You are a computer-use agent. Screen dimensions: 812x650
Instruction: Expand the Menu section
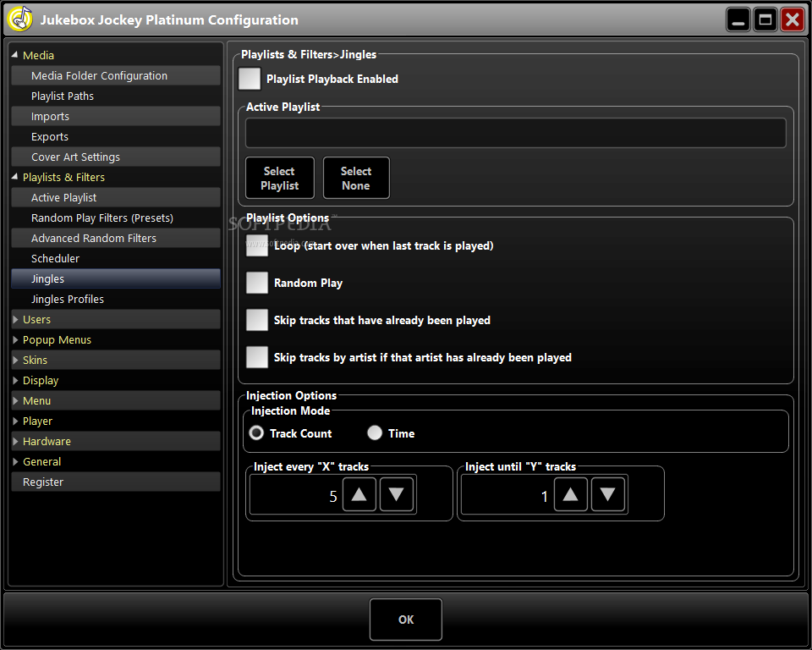(x=15, y=400)
